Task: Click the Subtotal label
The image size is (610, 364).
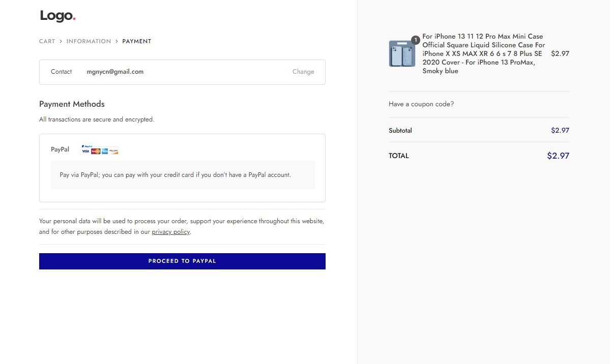Action: [x=400, y=131]
